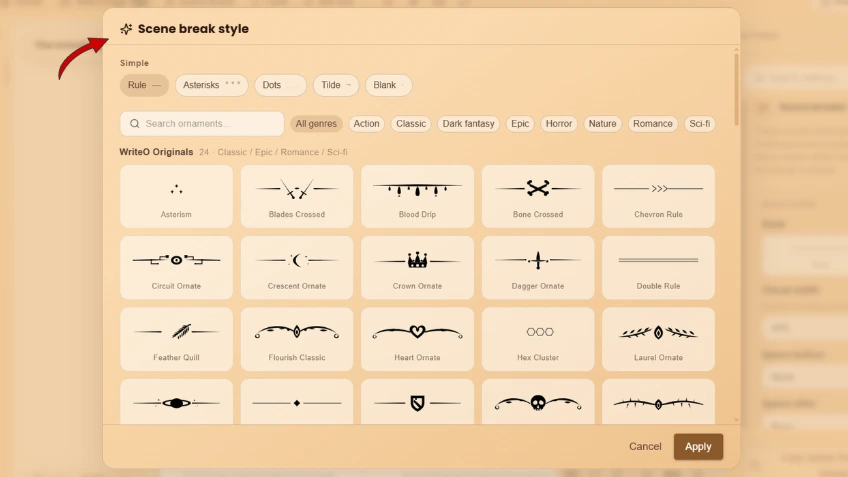
Task: Click the WriteO Originals section heading
Action: coord(156,152)
